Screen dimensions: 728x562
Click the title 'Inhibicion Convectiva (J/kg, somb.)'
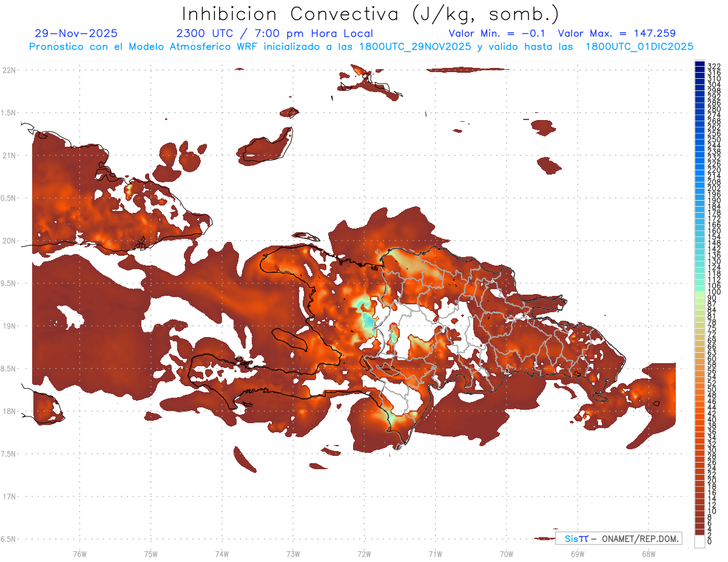point(371,15)
